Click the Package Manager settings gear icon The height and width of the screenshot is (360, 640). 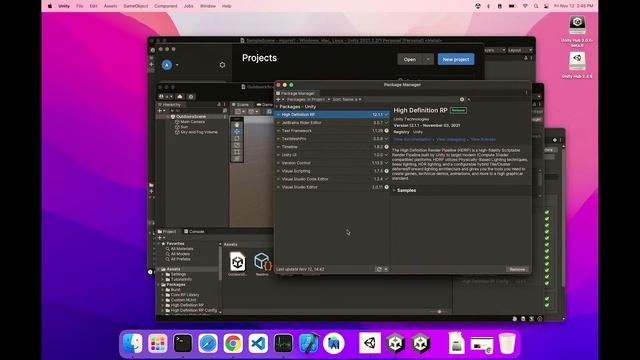tap(462, 99)
